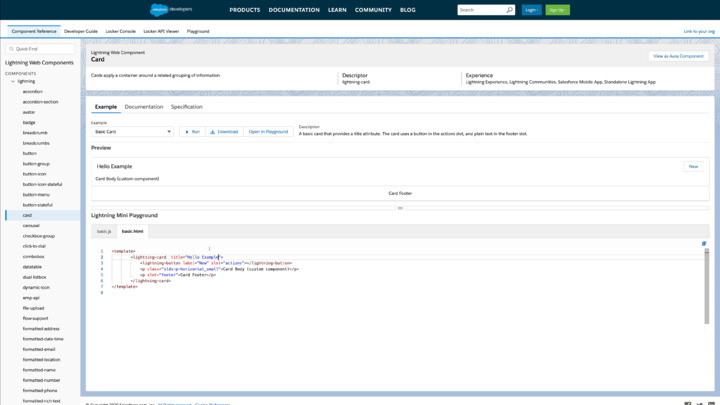The width and height of the screenshot is (720, 405).
Task: Click the copy code icon in playground
Action: click(704, 243)
